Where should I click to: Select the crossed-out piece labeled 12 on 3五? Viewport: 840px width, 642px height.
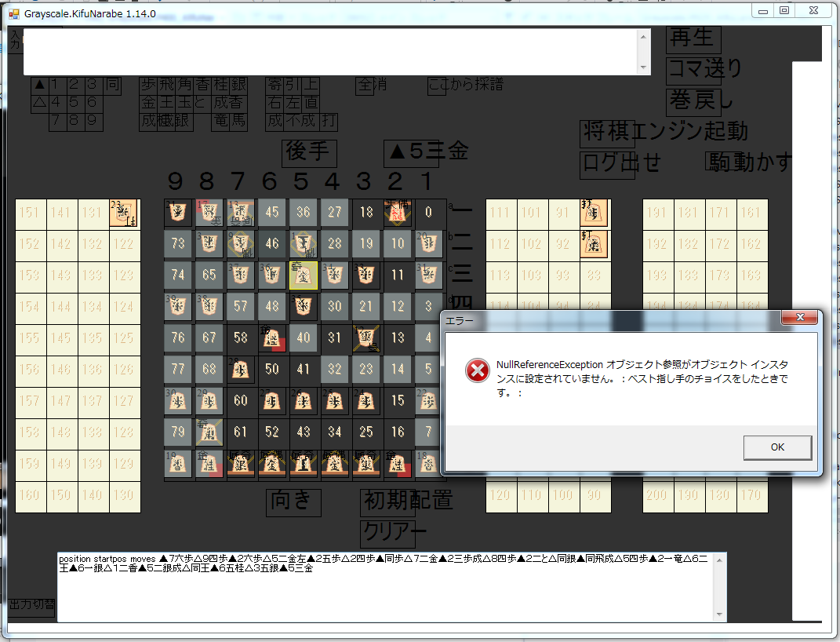click(366, 337)
